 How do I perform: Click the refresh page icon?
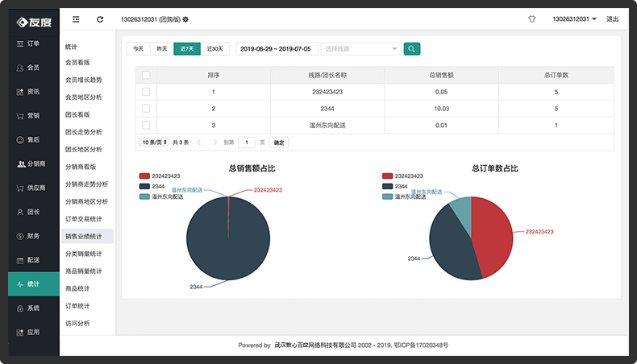coord(100,19)
